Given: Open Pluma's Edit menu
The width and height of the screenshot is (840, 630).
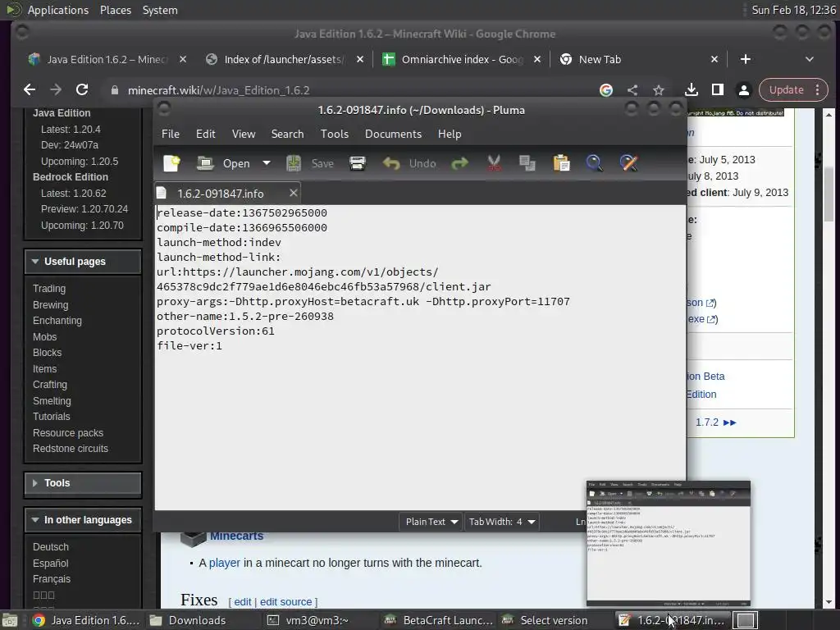Looking at the screenshot, I should point(206,134).
